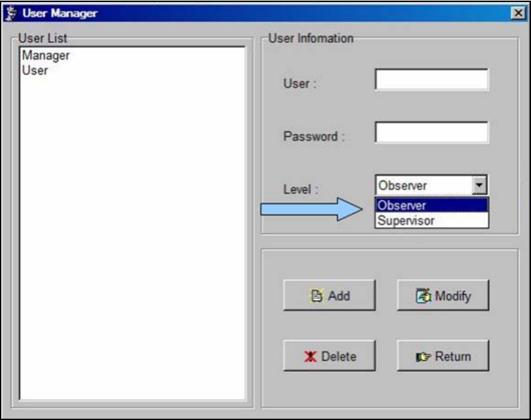This screenshot has width=531, height=420.
Task: Click the User Manager title bar icon
Action: pos(12,13)
